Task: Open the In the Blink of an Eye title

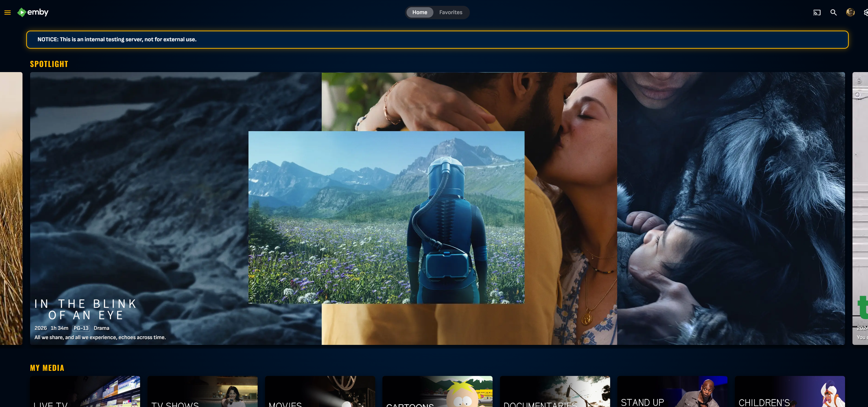Action: (86, 309)
